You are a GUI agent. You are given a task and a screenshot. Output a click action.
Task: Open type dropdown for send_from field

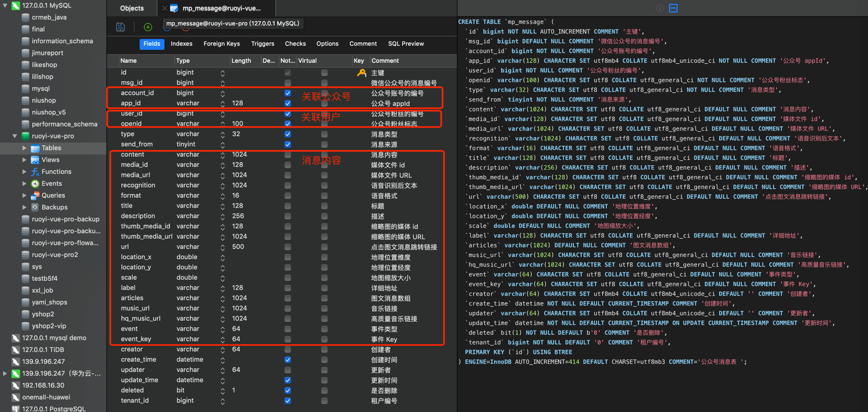pos(222,145)
